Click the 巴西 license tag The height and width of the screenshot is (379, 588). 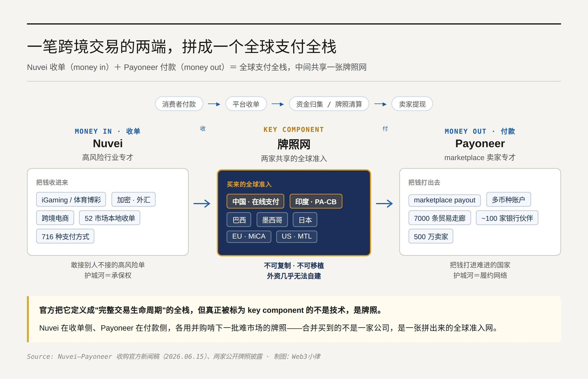(x=239, y=220)
